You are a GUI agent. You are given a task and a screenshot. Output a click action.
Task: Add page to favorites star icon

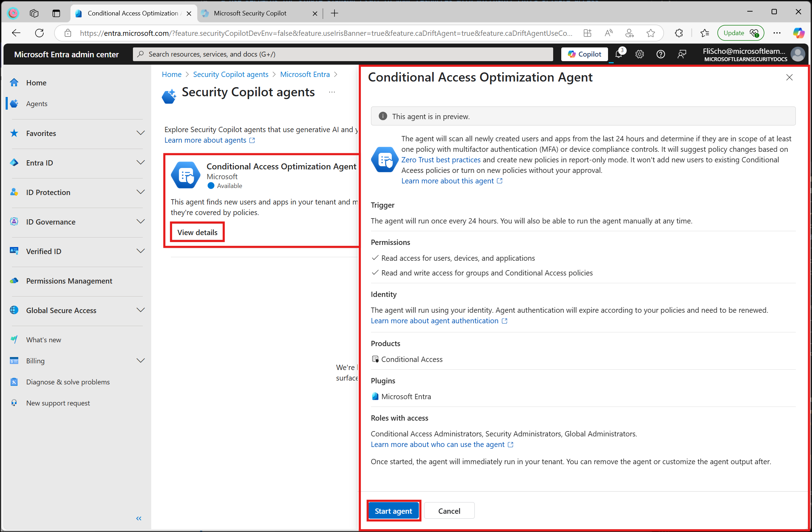[x=651, y=33]
